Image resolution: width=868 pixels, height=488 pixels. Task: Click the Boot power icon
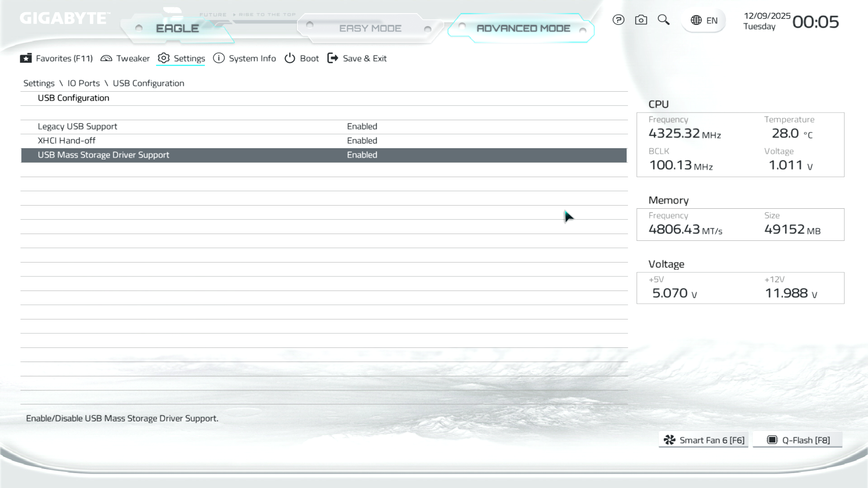[290, 58]
